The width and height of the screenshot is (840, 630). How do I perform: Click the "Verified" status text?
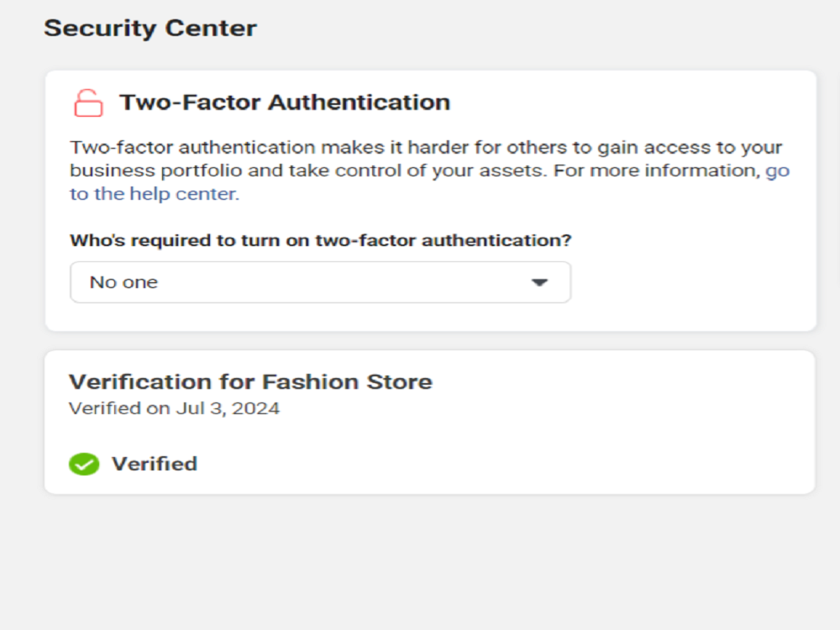click(155, 464)
